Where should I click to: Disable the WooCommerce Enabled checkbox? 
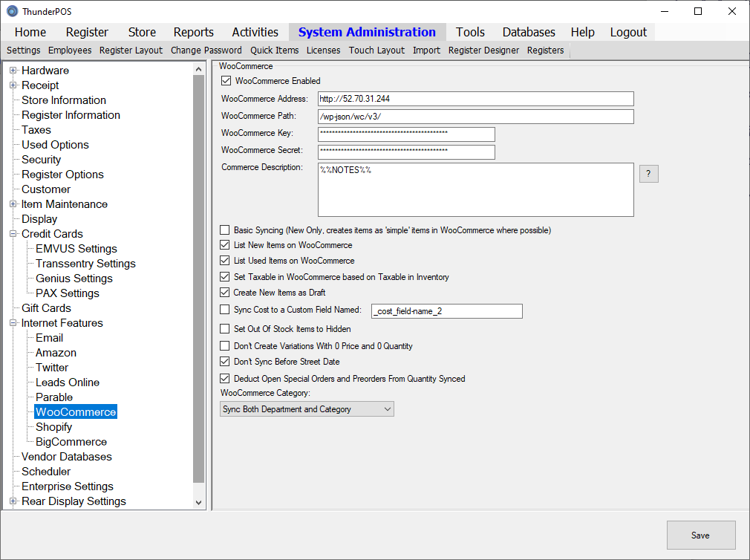click(226, 81)
